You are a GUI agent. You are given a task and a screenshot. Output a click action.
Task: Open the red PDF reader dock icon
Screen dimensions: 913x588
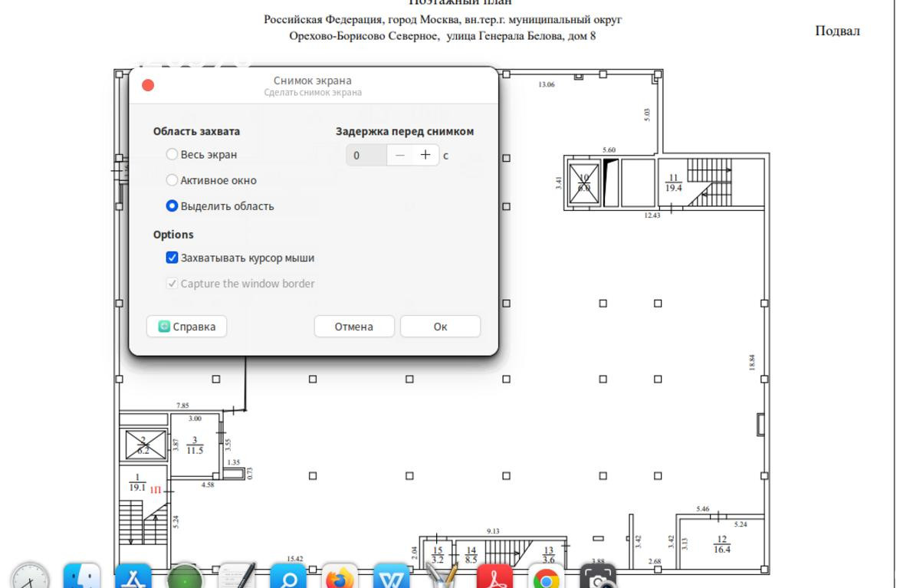(x=494, y=577)
